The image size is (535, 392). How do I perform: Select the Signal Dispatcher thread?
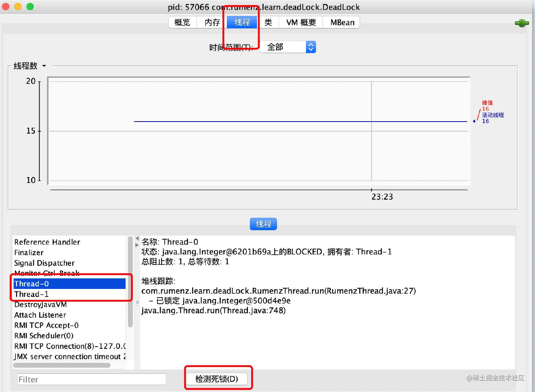(x=70, y=263)
